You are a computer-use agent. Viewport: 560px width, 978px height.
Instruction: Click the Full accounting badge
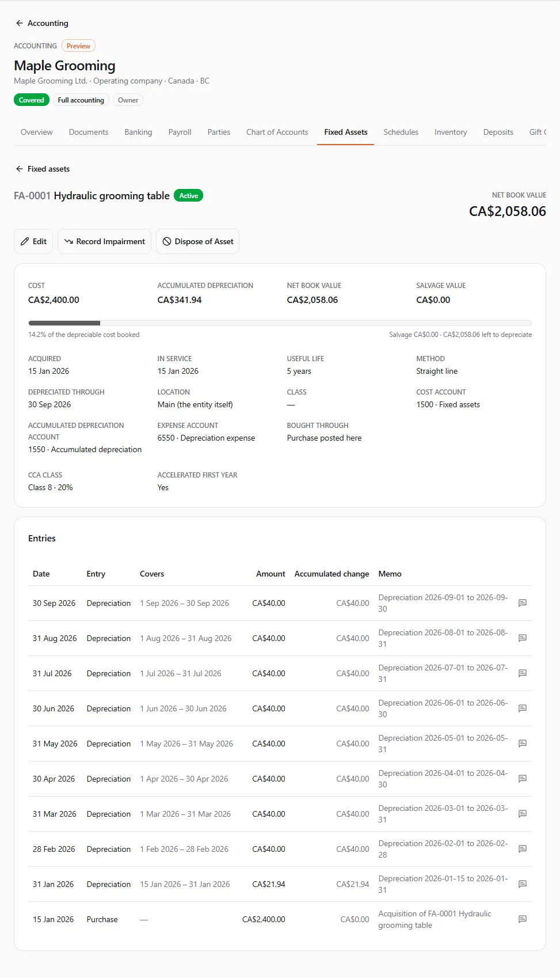point(81,100)
